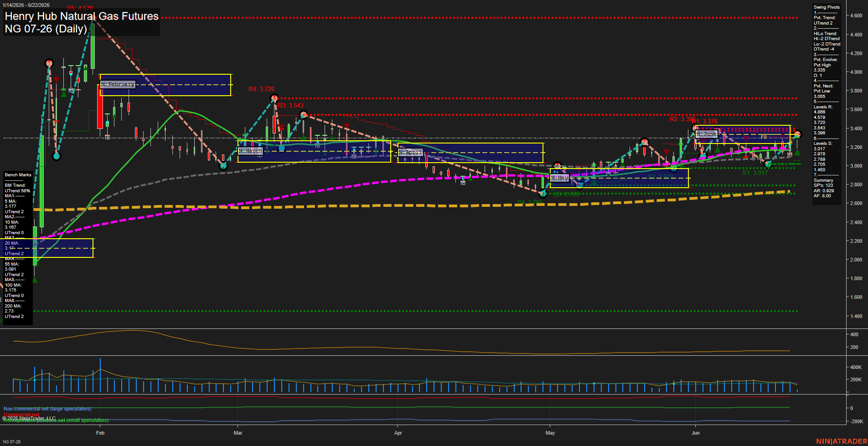
Task: Click the Apr label on time axis
Action: (x=398, y=433)
